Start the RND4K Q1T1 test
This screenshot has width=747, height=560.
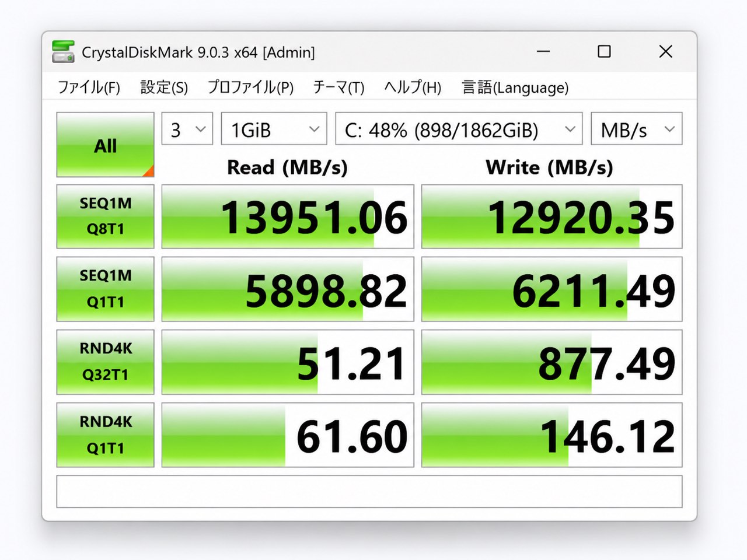(x=106, y=435)
